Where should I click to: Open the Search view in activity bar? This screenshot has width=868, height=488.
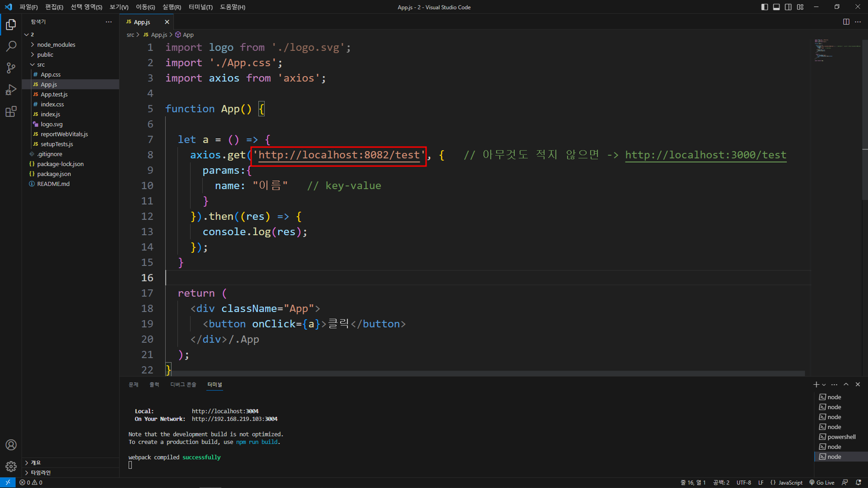coord(11,46)
